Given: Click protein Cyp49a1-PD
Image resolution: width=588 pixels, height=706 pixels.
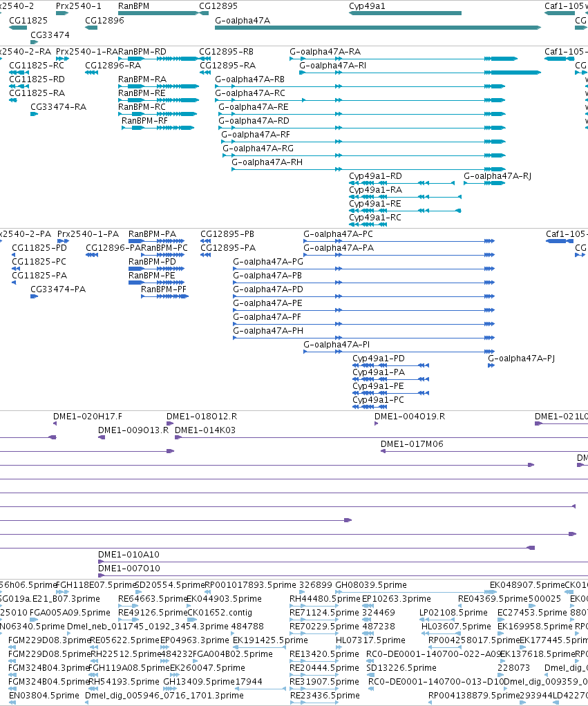Looking at the screenshot, I should click(379, 359).
